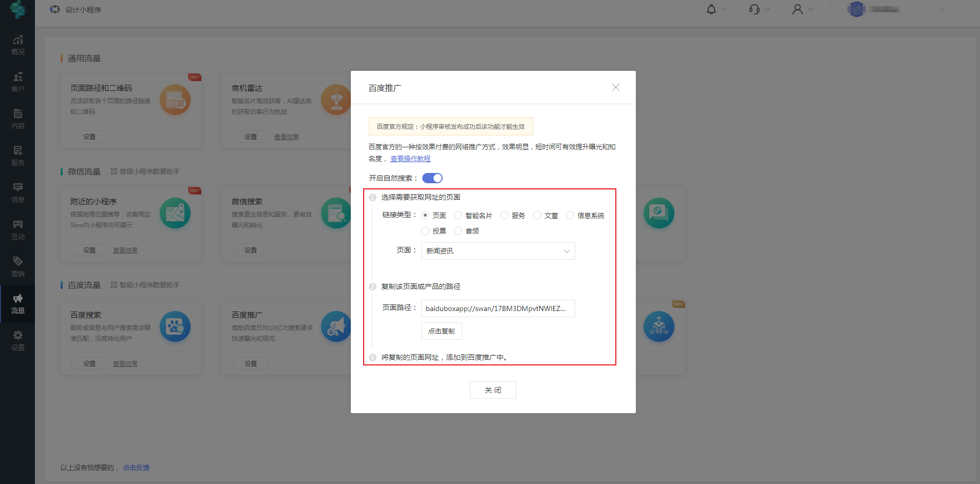Viewport: 980px width, 484px height.
Task: Open the 页面 dropdown showing 新闻资讯
Action: (x=498, y=251)
